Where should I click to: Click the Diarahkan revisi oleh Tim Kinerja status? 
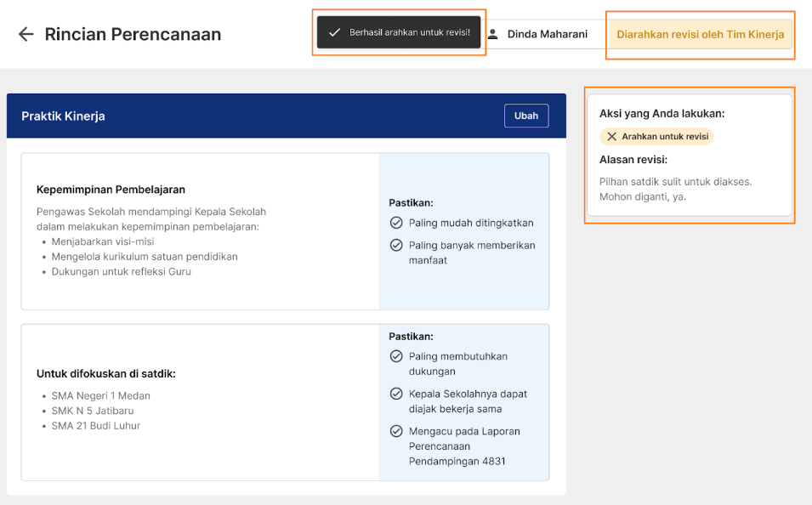(x=700, y=34)
